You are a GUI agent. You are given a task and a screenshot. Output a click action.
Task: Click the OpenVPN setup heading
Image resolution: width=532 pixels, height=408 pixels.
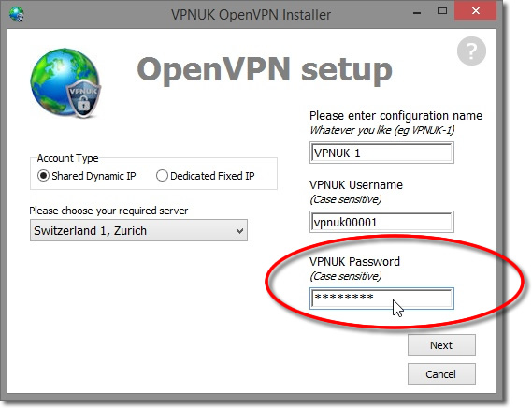click(265, 69)
